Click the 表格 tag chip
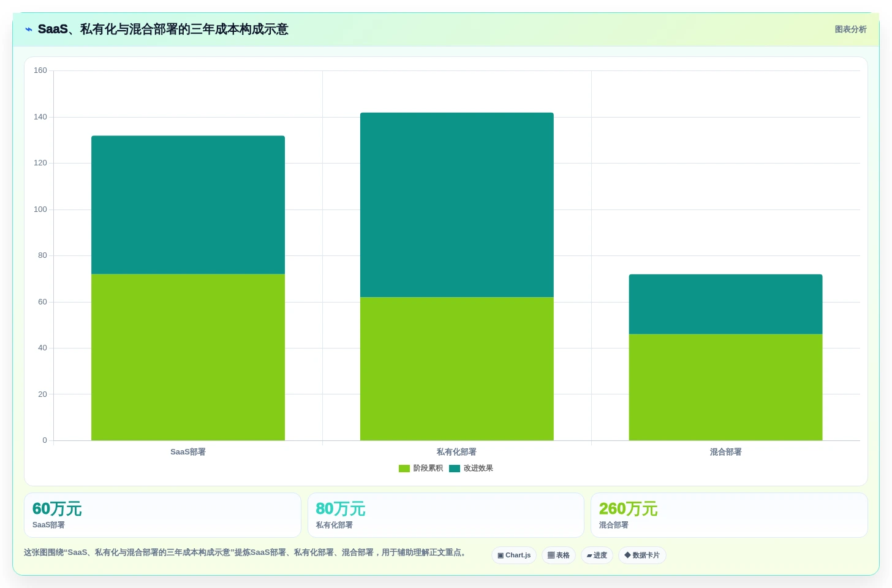Image resolution: width=892 pixels, height=588 pixels. point(559,556)
